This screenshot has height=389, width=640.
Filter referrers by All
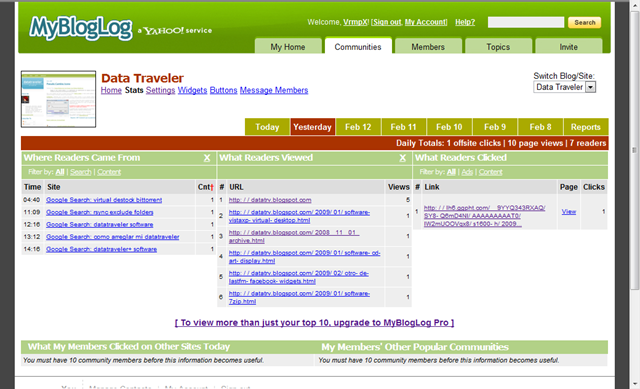point(60,172)
